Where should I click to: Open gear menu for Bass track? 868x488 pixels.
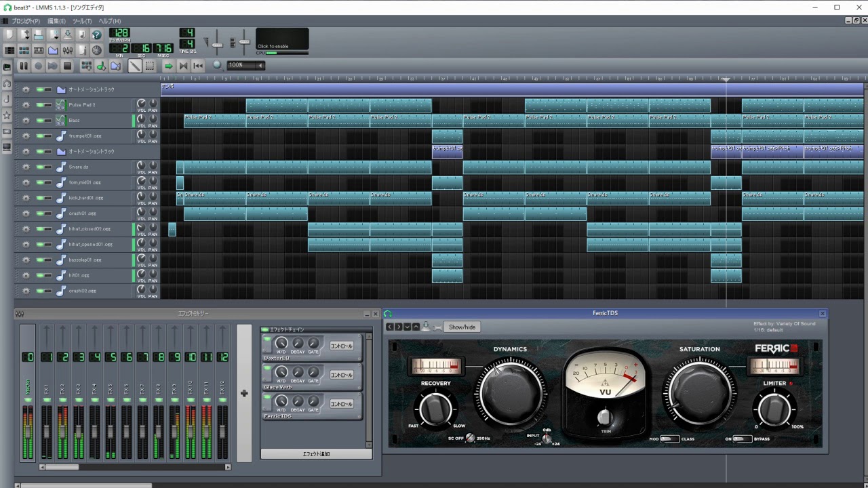tap(26, 121)
